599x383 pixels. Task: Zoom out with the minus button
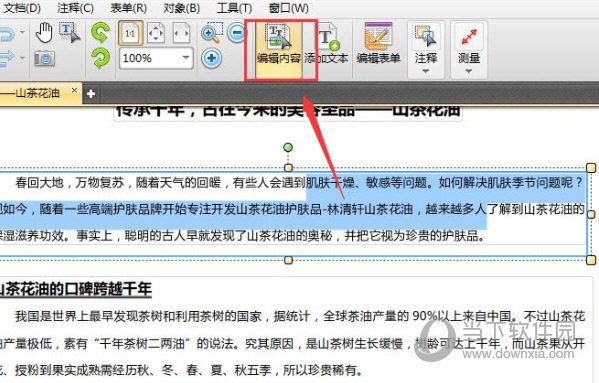[237, 33]
